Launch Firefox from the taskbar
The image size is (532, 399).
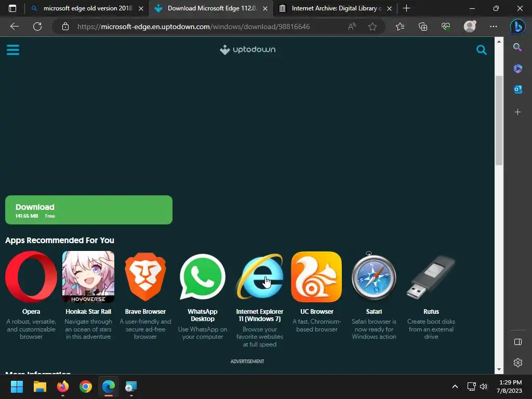tap(63, 387)
